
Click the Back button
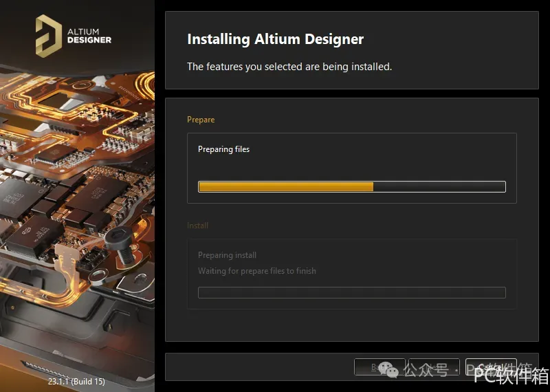[379, 367]
